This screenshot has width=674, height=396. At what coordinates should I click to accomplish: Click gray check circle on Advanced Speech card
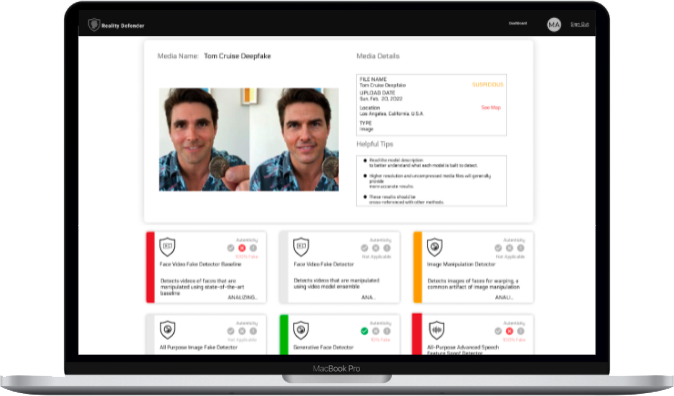click(498, 331)
